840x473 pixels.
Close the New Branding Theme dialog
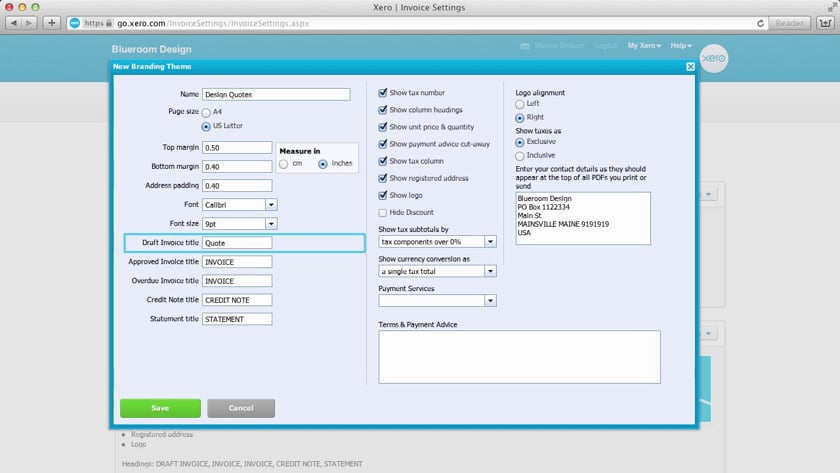(690, 66)
